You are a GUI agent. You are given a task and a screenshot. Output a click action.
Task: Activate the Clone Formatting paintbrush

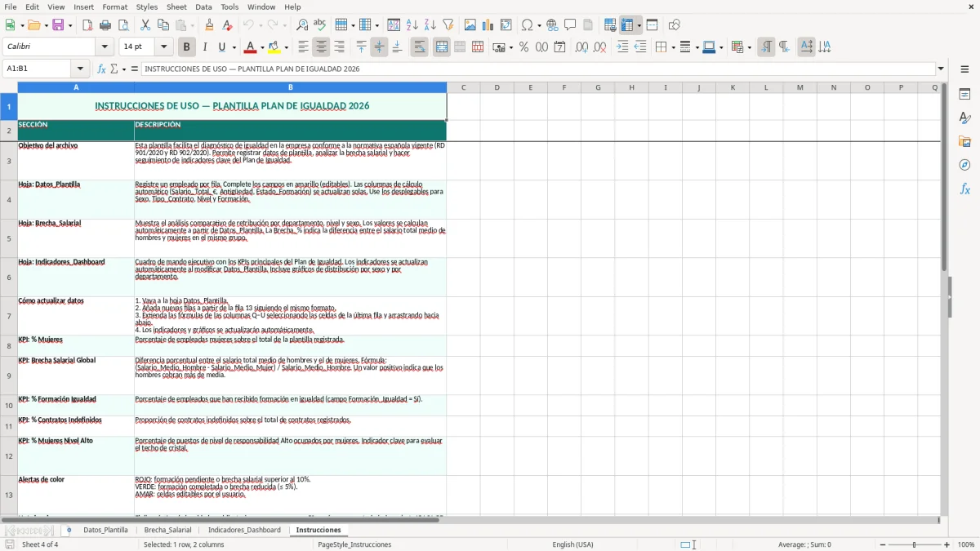(x=210, y=25)
